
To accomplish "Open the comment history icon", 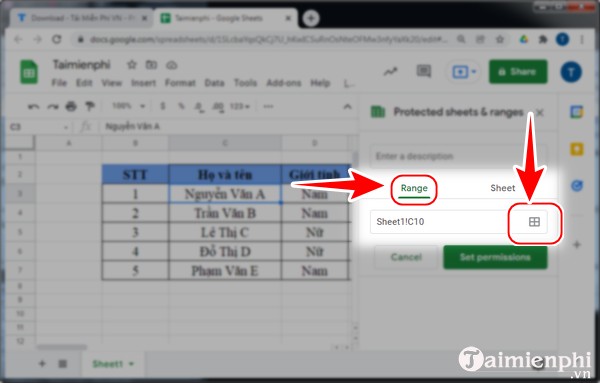I will [423, 71].
